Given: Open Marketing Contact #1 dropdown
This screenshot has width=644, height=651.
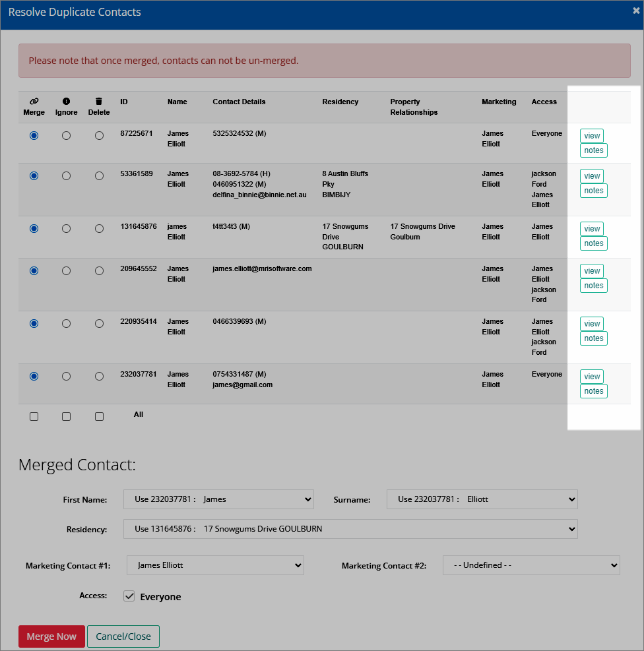Looking at the screenshot, I should click(215, 565).
